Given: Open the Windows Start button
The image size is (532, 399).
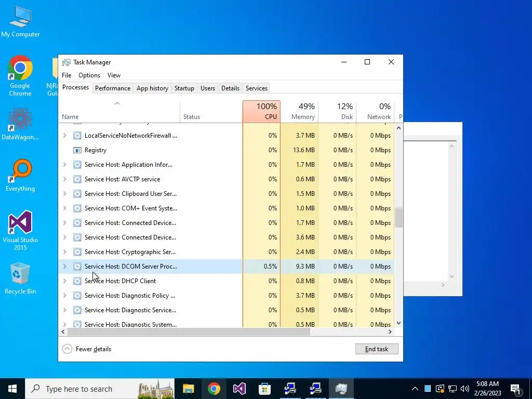Looking at the screenshot, I should pos(12,389).
